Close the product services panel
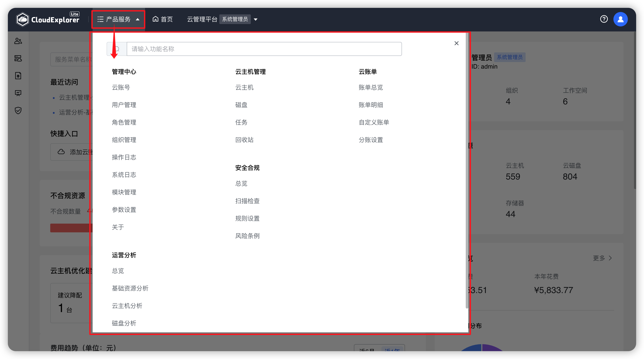The width and height of the screenshot is (644, 359). [456, 43]
